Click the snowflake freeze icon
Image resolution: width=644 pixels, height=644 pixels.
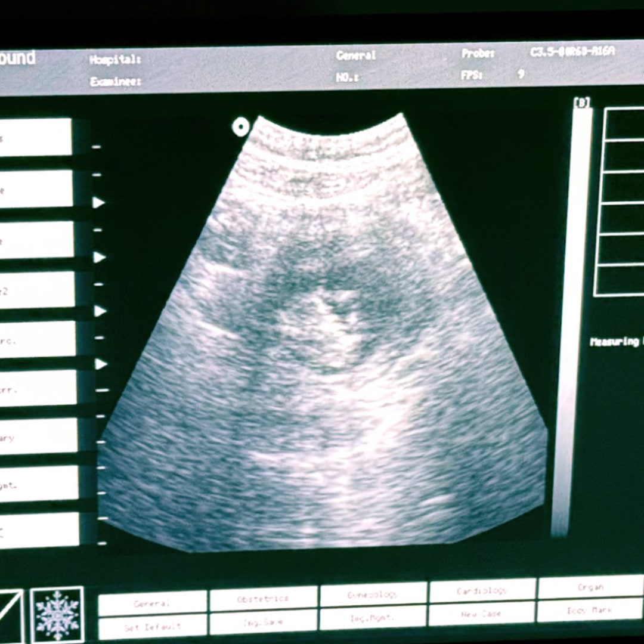[57, 614]
